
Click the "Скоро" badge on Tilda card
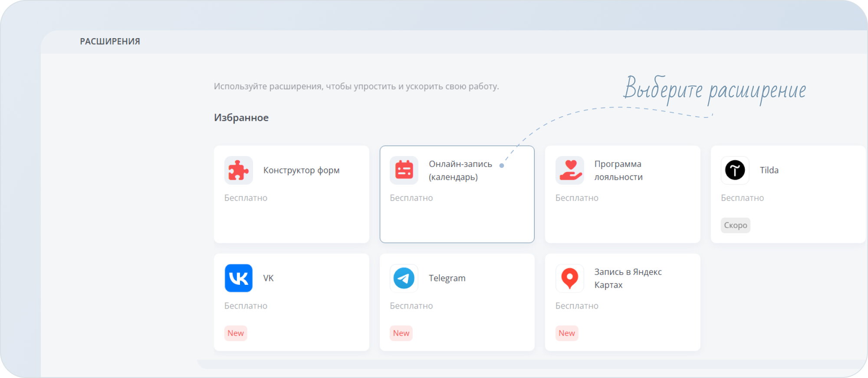coord(735,225)
